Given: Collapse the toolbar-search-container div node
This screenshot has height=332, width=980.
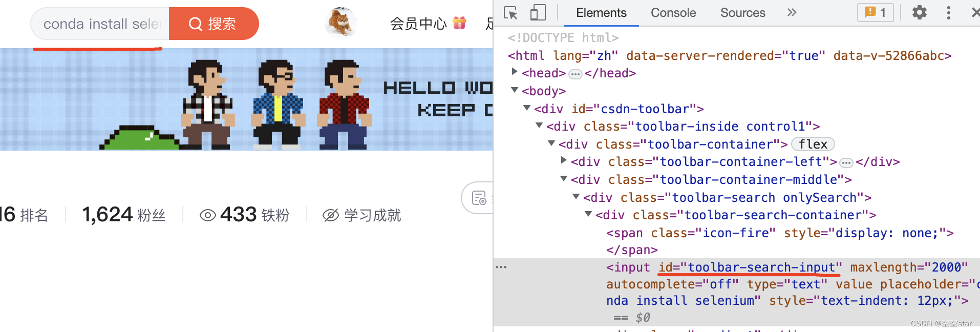Looking at the screenshot, I should pos(588,214).
